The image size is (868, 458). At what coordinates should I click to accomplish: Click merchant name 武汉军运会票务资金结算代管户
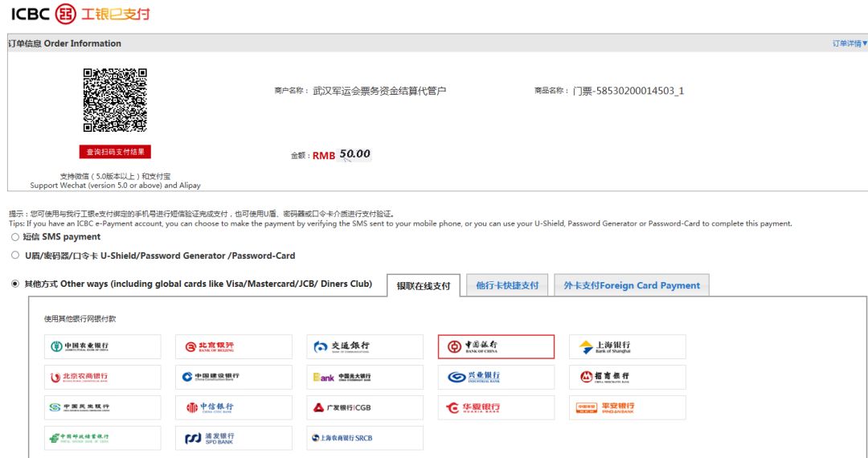point(379,91)
